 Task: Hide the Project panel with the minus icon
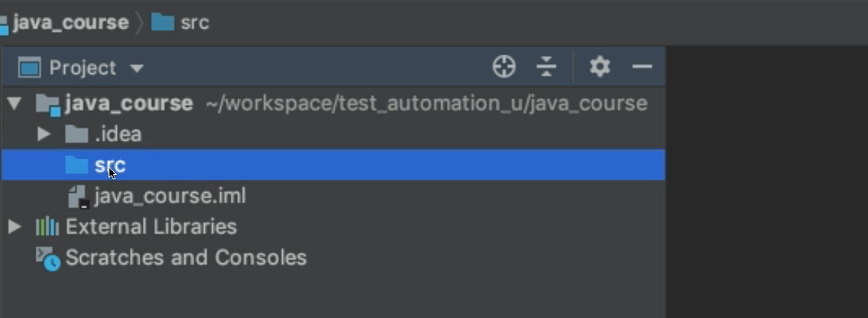click(x=642, y=67)
